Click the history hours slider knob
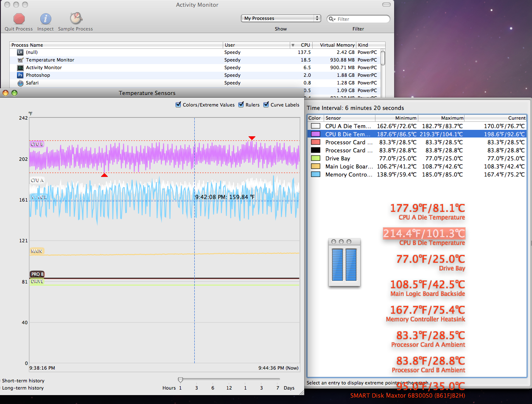The height and width of the screenshot is (404, 532). click(x=180, y=379)
